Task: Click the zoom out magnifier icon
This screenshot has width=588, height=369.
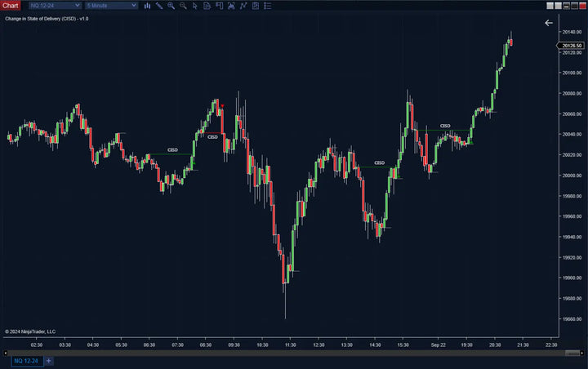Action: 183,5
